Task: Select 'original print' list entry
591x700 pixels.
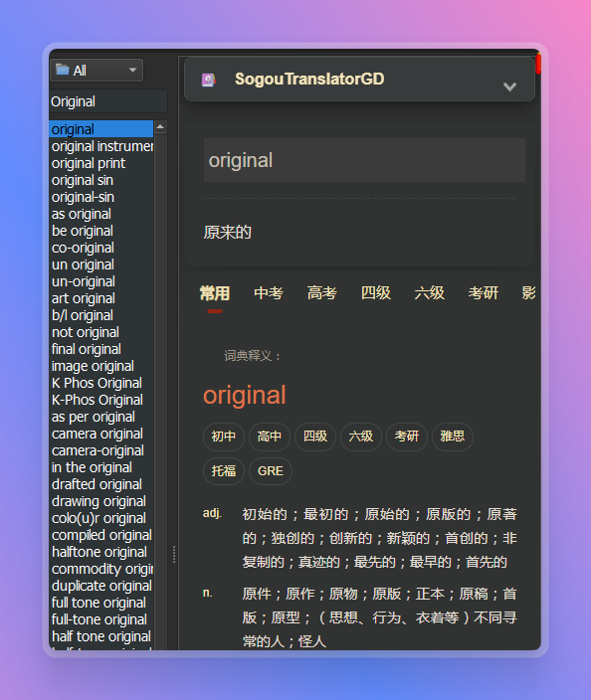Action: click(x=100, y=163)
